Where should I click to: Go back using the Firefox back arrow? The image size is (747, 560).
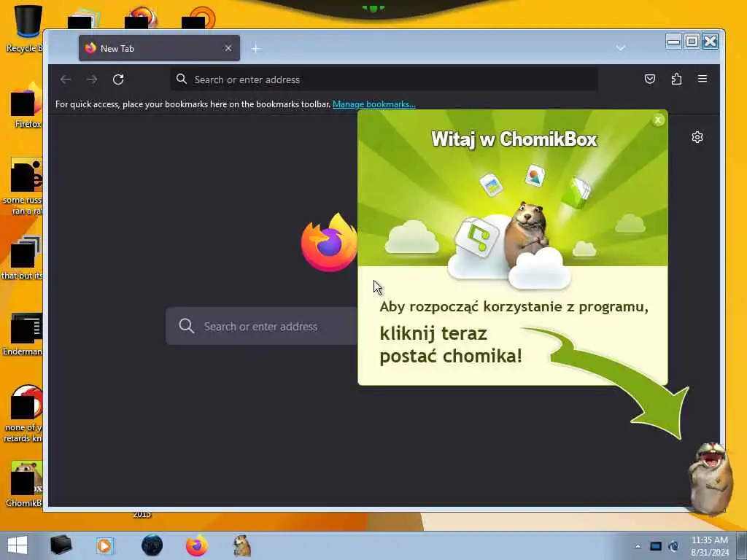point(66,79)
